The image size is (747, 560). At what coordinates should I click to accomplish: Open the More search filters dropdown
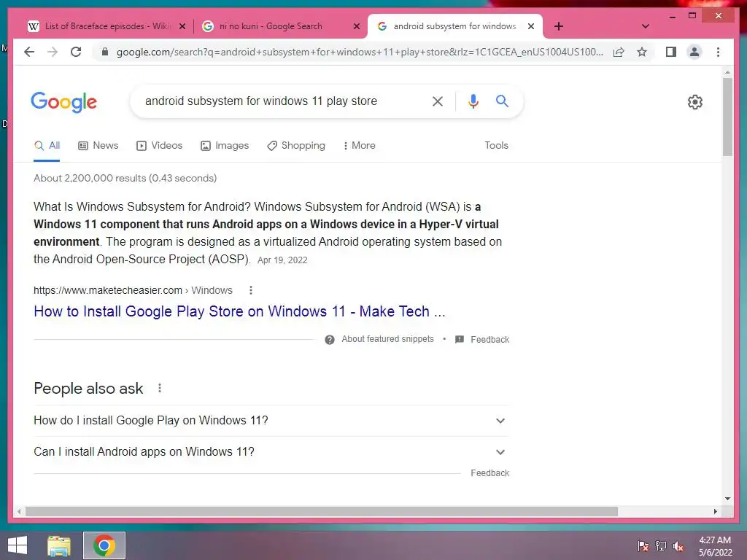click(359, 145)
